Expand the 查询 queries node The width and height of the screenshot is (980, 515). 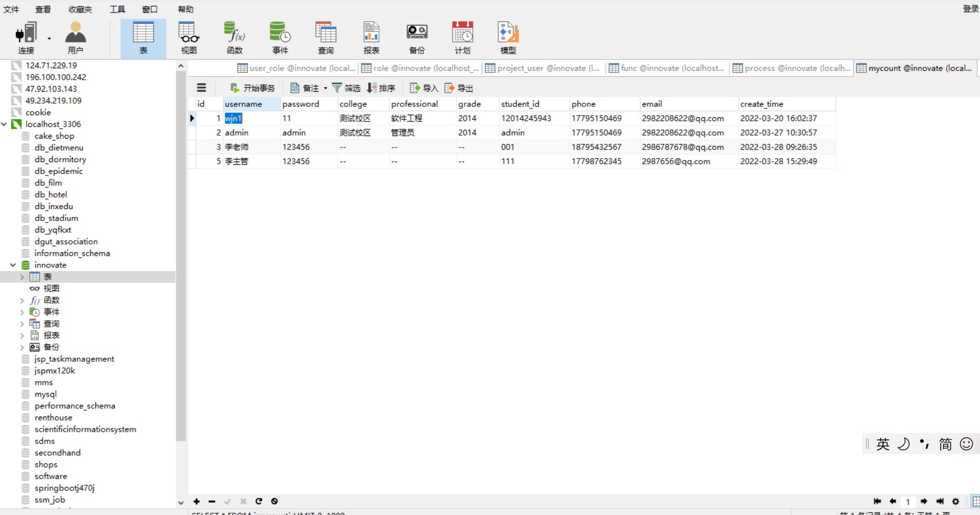tap(22, 324)
